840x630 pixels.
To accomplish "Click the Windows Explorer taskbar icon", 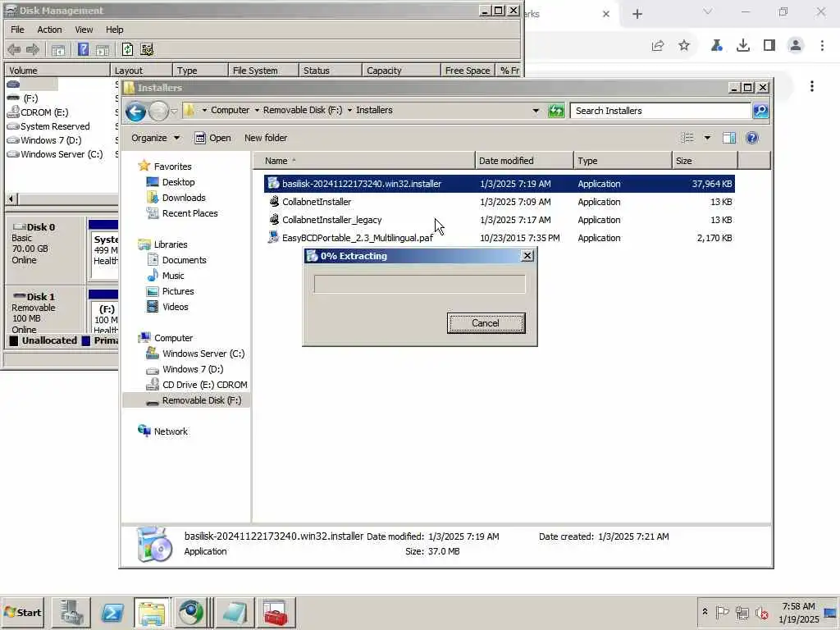I will pyautogui.click(x=152, y=613).
